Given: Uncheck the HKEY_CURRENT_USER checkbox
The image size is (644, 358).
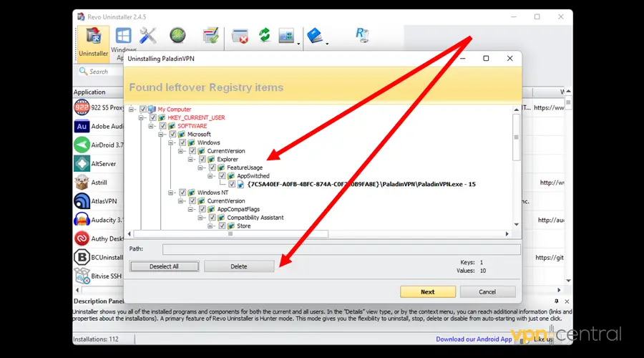Looking at the screenshot, I should pyautogui.click(x=153, y=117).
